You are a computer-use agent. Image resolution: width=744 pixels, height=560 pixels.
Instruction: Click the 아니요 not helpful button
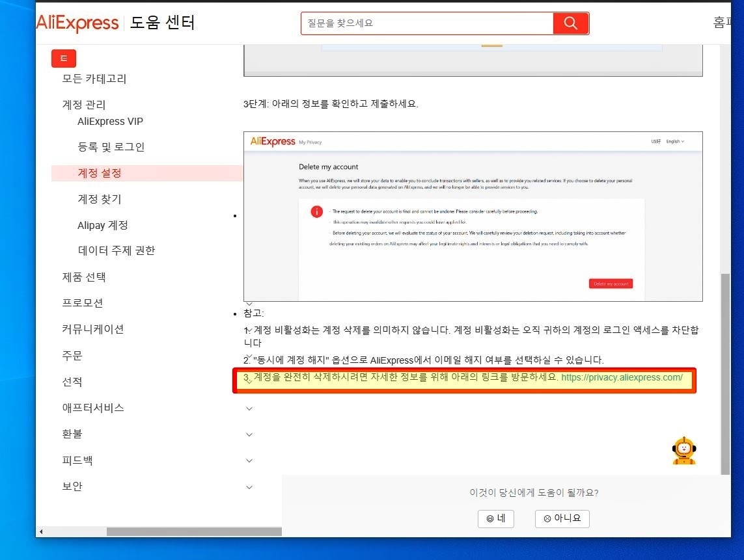click(x=562, y=519)
